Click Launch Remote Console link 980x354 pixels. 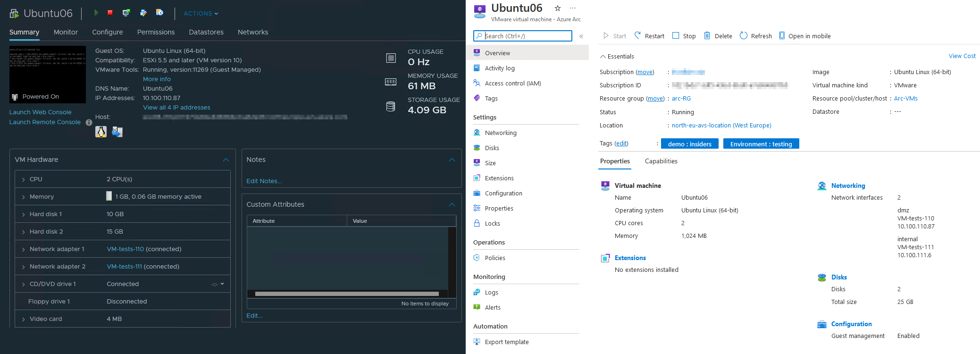tap(45, 122)
